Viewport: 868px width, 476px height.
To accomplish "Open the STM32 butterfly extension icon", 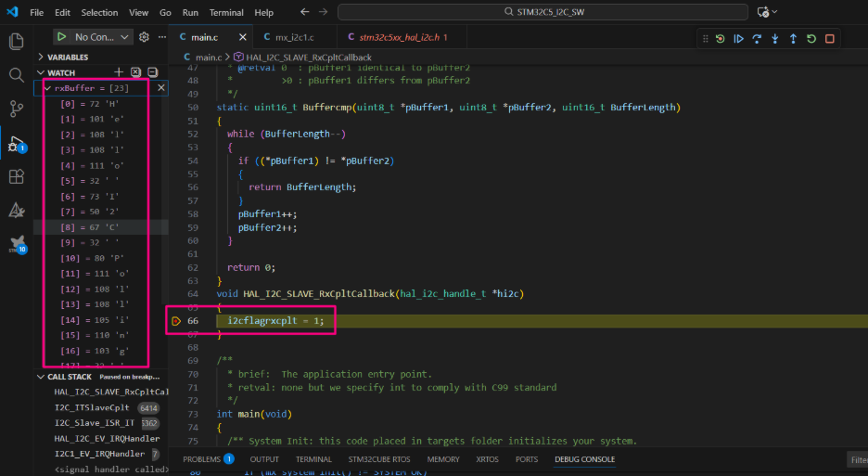I will [x=16, y=243].
